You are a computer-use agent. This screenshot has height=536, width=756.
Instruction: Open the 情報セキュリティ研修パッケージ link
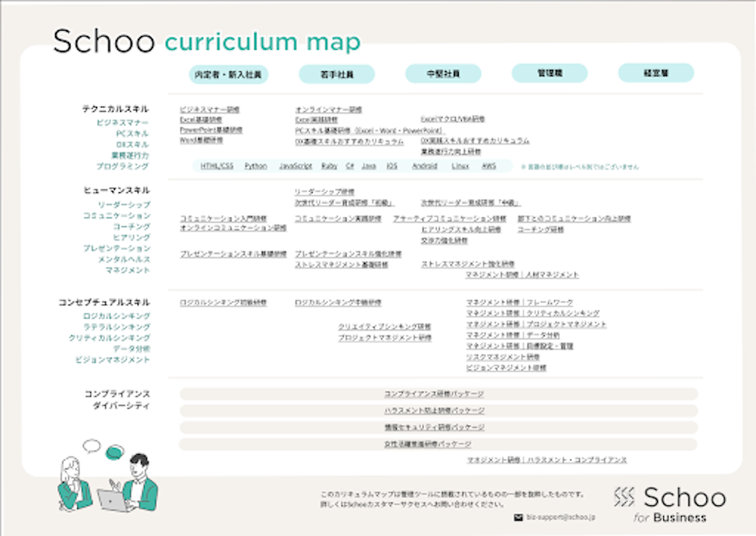point(434,427)
